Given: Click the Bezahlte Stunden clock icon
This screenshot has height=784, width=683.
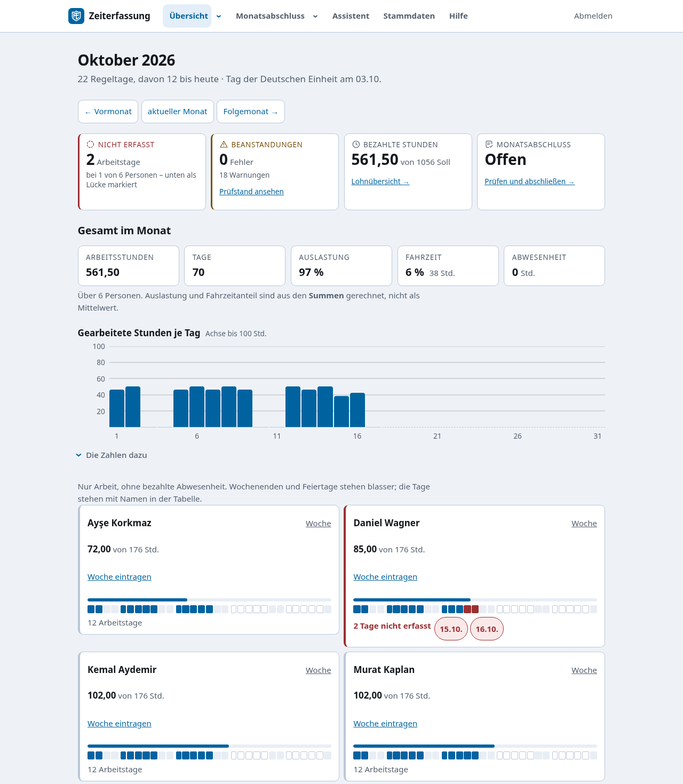Looking at the screenshot, I should 356,145.
